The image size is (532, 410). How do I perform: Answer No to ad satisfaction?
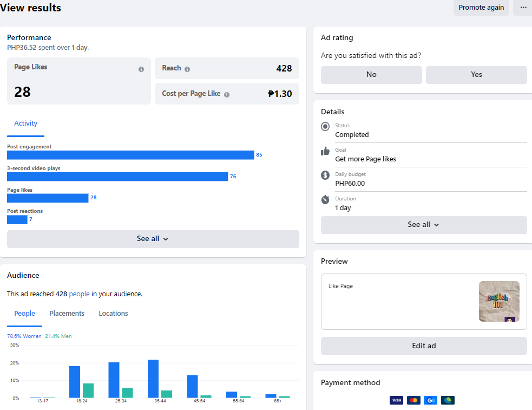(x=371, y=75)
